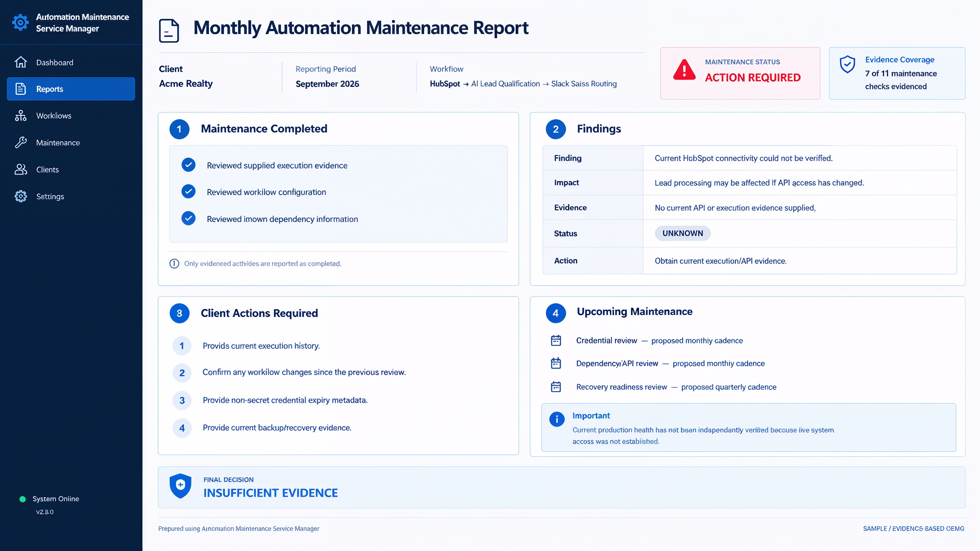
Task: Click the HubSpot workflow link
Action: coord(445,84)
